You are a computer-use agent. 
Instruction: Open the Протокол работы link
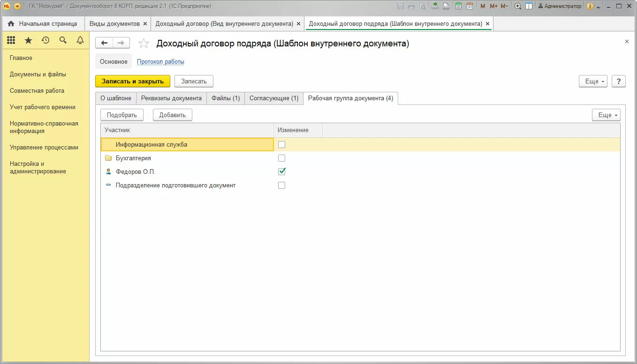tap(160, 61)
